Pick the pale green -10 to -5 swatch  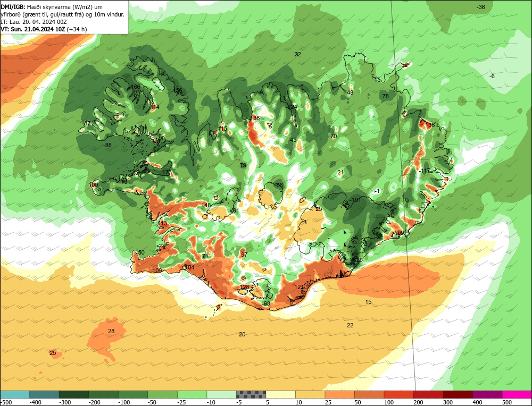[221, 394]
